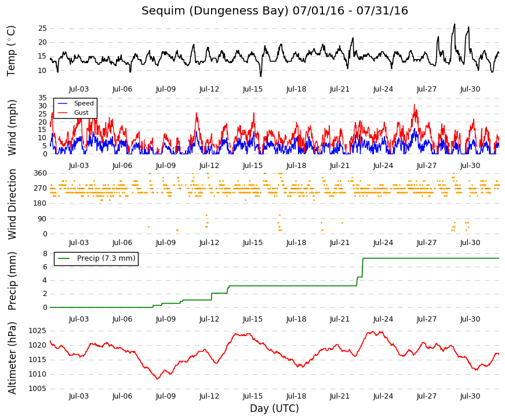Click the 1025 tick on the altimeter axis
The image size is (505, 420).
coord(37,331)
